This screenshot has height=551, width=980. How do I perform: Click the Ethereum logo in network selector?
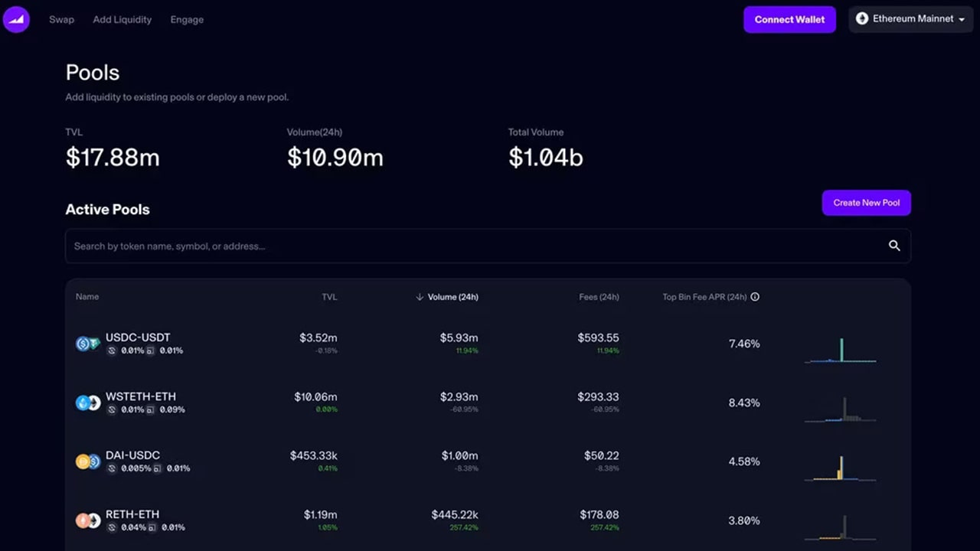click(862, 19)
